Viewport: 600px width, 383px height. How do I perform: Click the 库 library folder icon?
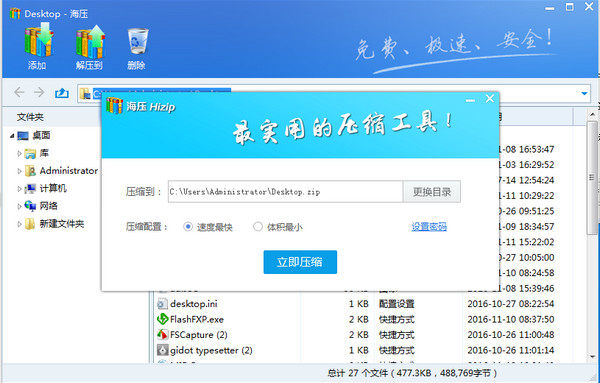[30, 153]
